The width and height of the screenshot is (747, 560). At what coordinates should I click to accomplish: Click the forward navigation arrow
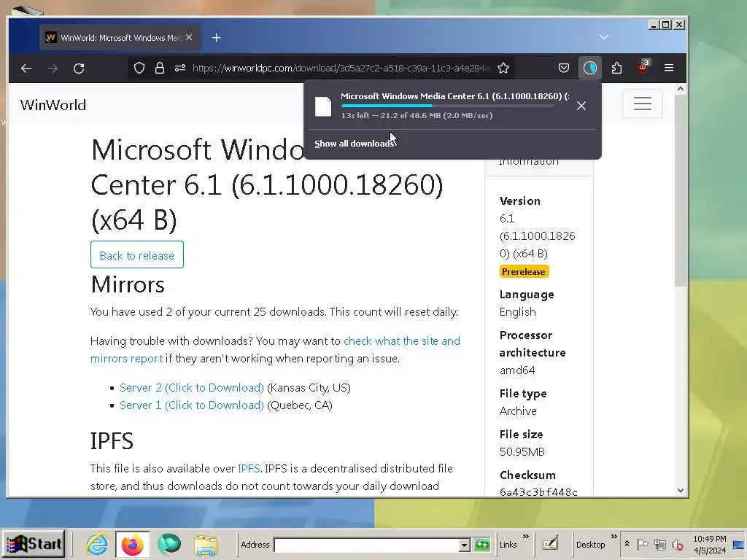click(53, 68)
